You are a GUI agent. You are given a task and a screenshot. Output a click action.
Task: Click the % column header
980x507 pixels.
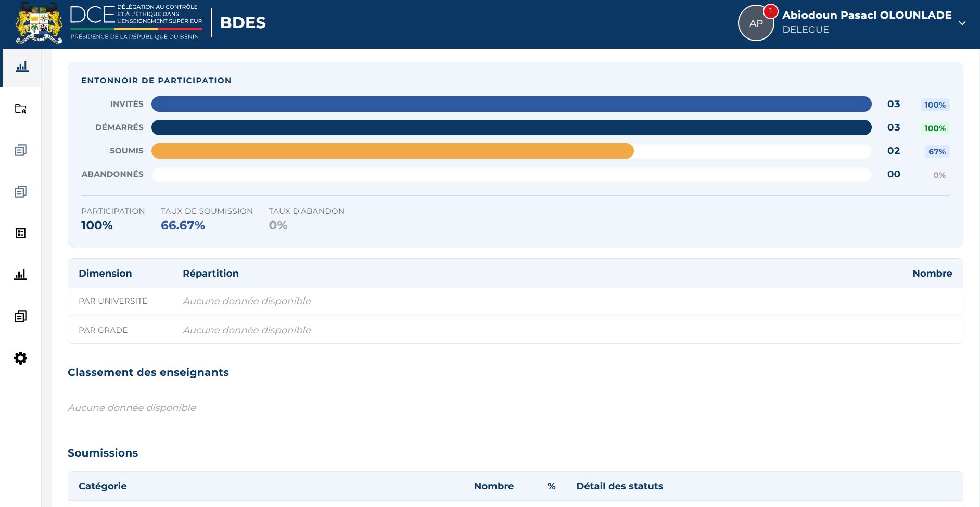point(552,486)
